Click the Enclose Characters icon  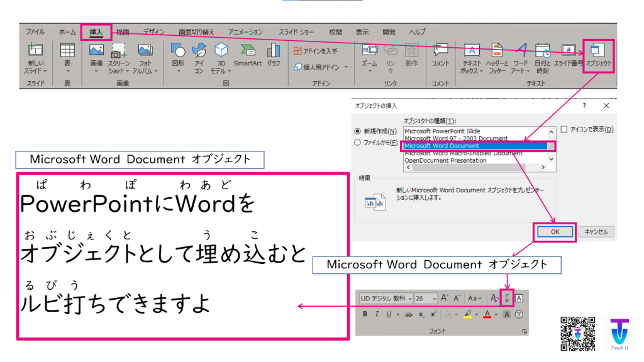519,314
